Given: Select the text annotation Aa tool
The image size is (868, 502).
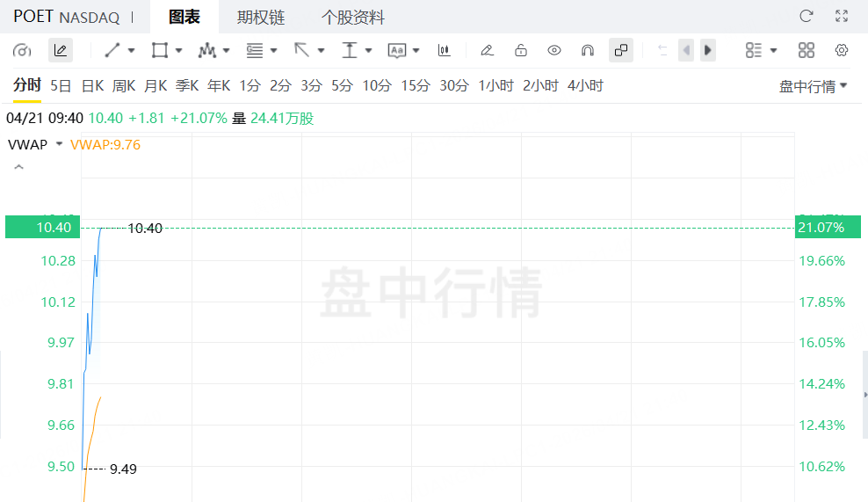Looking at the screenshot, I should (x=397, y=50).
